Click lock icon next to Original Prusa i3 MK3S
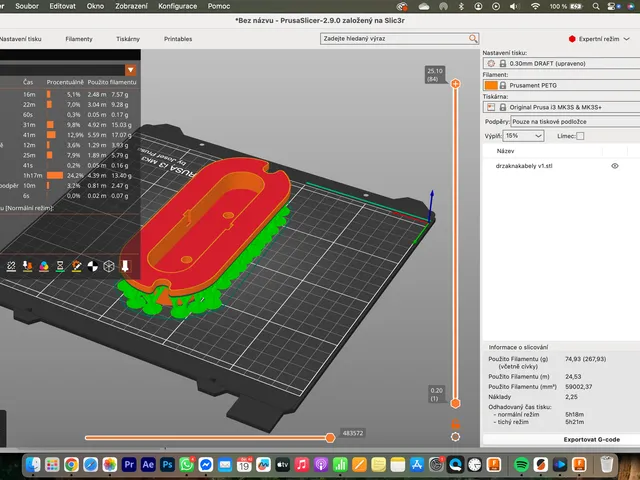This screenshot has width=640, height=480. coord(503,107)
